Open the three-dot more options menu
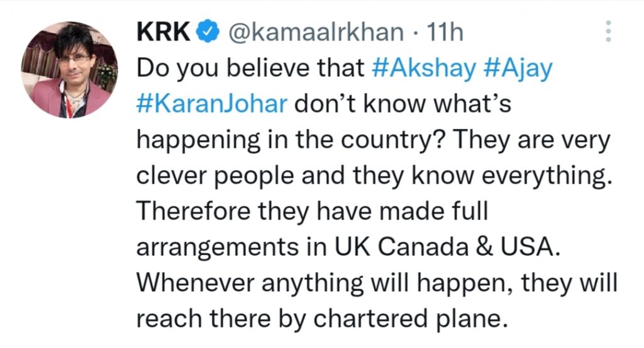This screenshot has height=348, width=644. 608,31
